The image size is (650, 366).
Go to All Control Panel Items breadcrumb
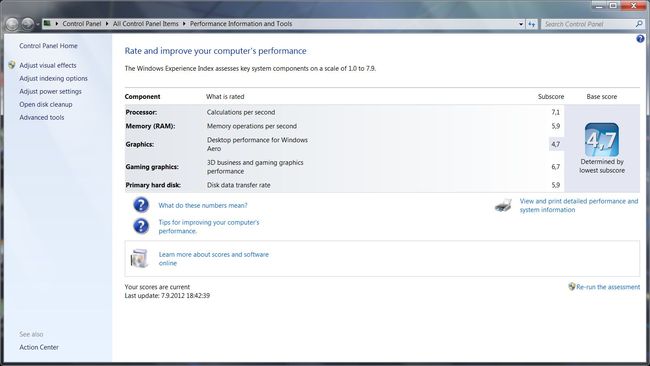click(x=146, y=24)
